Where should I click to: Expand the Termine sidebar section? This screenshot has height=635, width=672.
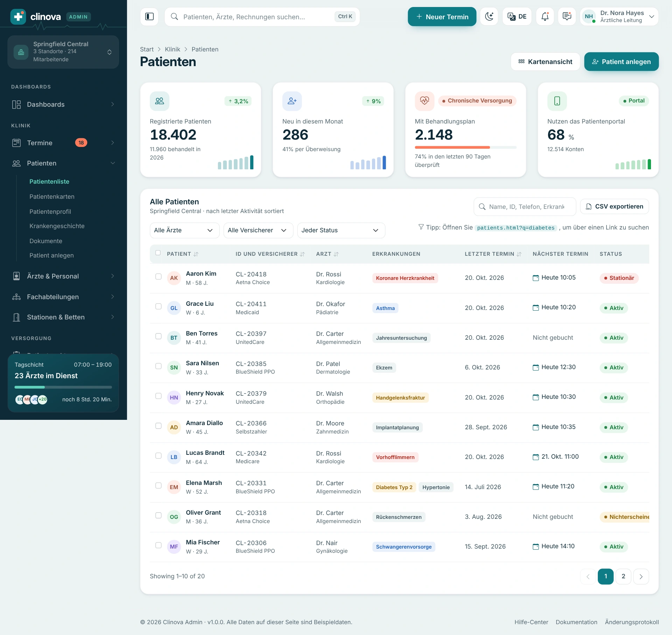[x=63, y=143]
